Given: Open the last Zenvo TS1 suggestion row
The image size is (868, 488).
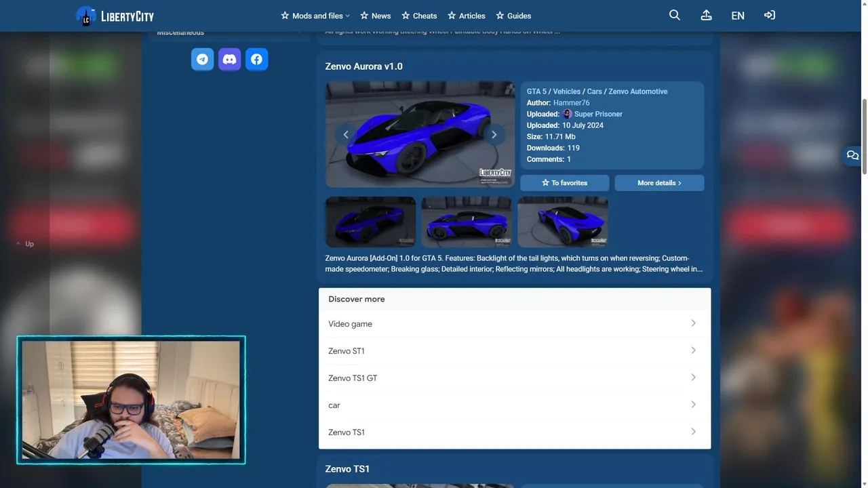Looking at the screenshot, I should pos(515,432).
